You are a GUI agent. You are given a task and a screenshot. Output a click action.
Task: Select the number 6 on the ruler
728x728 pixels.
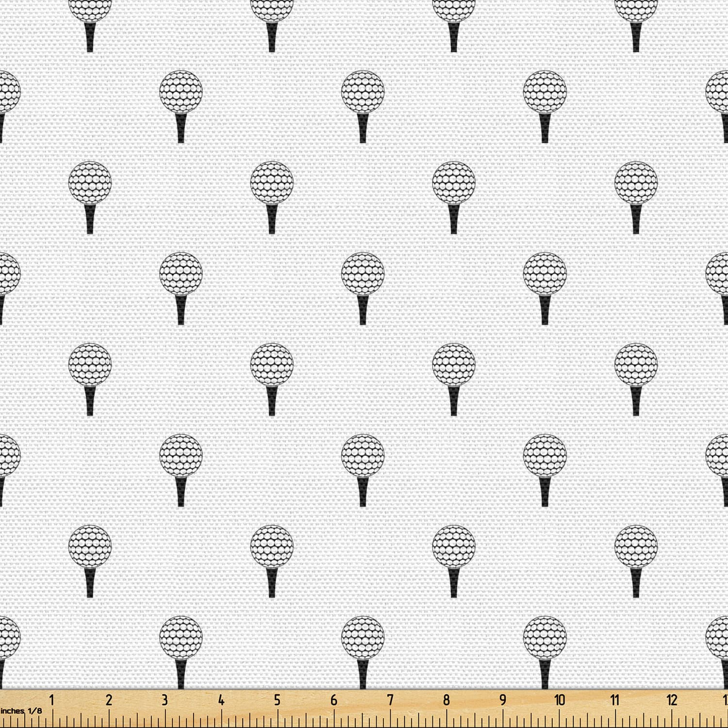pyautogui.click(x=334, y=700)
